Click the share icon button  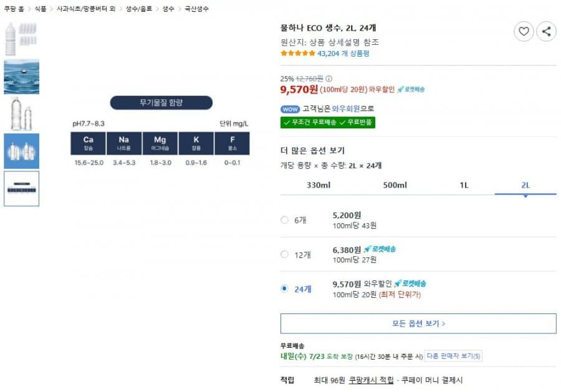(546, 32)
